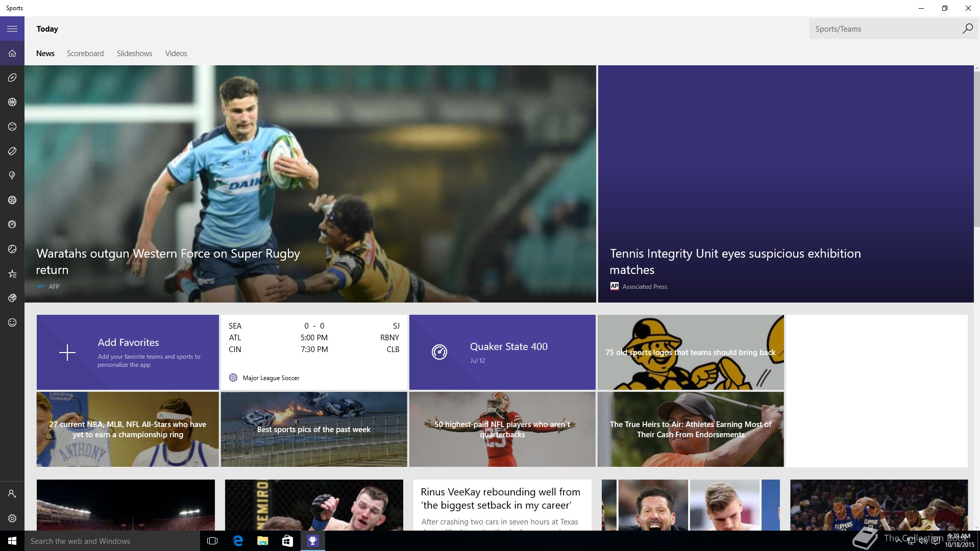Open The True Heirs to Air tile
The height and width of the screenshot is (551, 980).
pos(691,429)
